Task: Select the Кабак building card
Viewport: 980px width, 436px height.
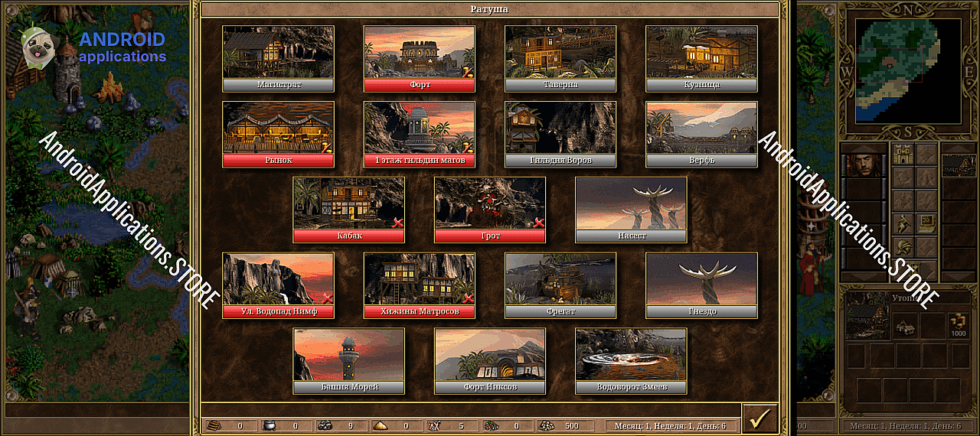Action: coord(348,210)
